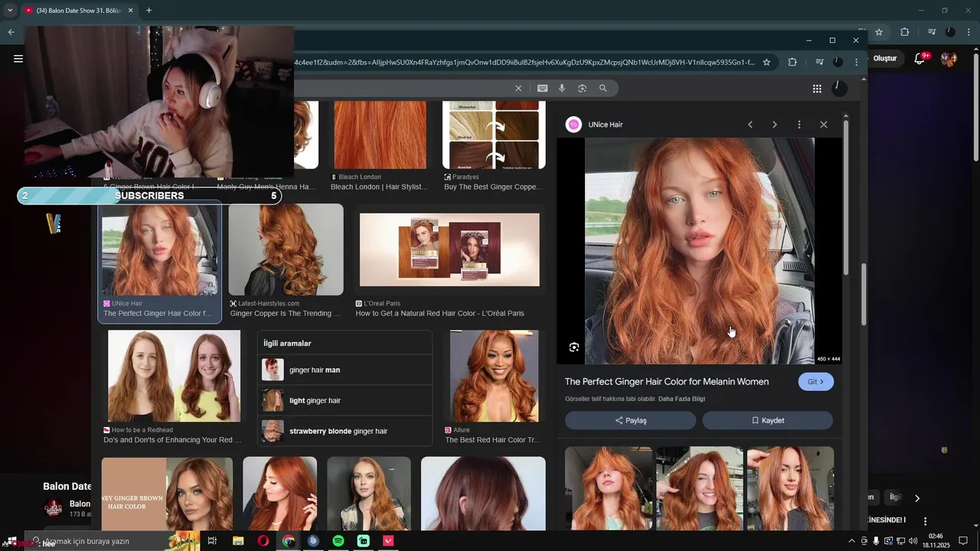This screenshot has height=551, width=980.
Task: Open the Google account avatar menu
Action: 840,88
